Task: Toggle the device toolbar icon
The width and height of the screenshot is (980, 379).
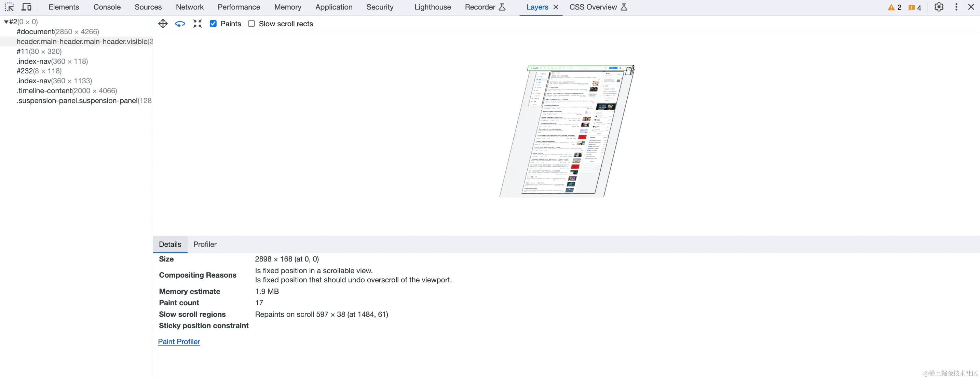Action: [26, 7]
